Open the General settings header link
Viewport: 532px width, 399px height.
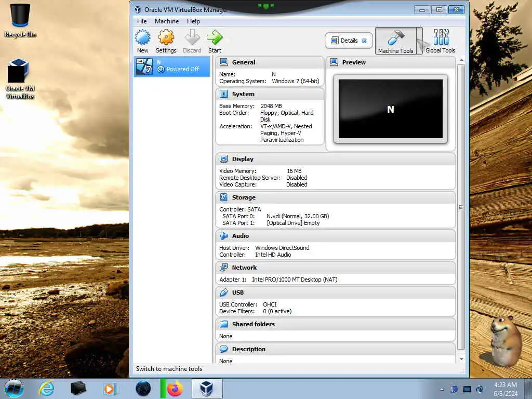tap(244, 62)
